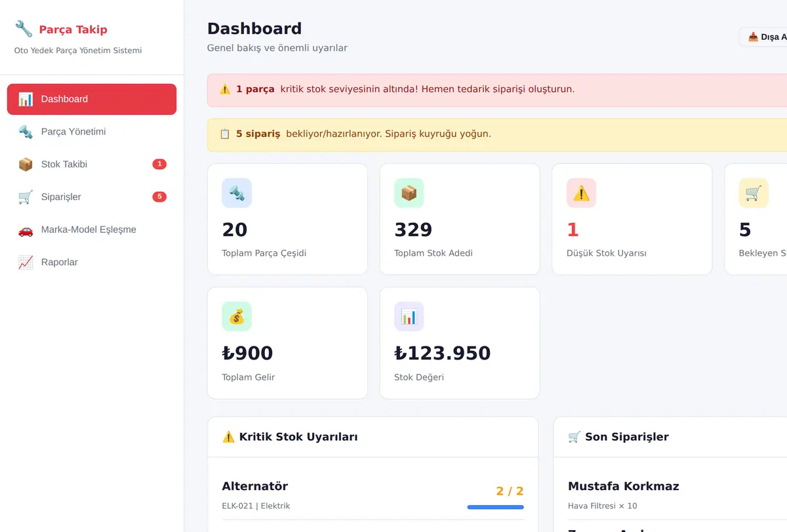
Task: Navigate to Siparişler section
Action: coord(92,197)
